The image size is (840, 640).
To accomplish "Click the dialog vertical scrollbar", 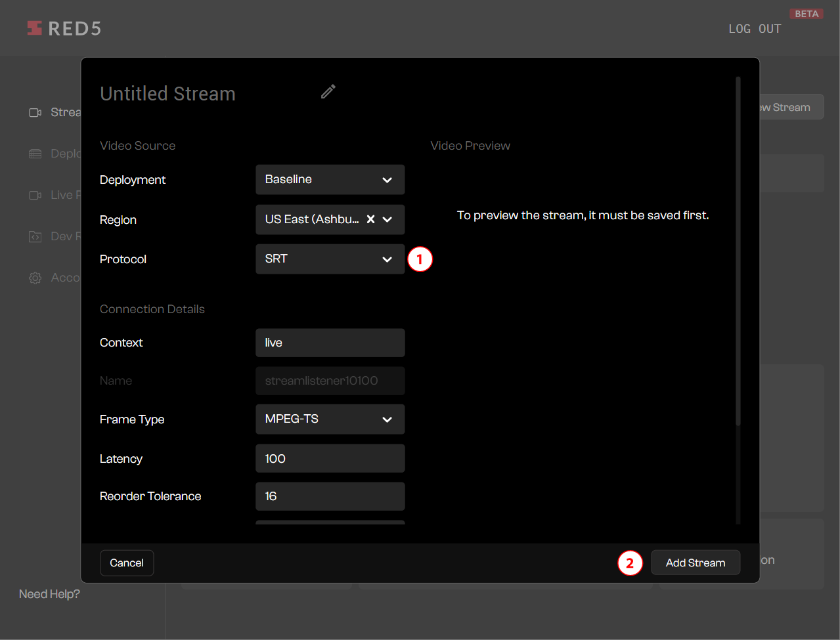I will click(738, 253).
